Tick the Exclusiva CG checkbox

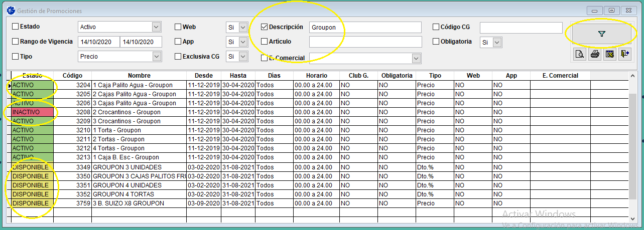pos(178,57)
